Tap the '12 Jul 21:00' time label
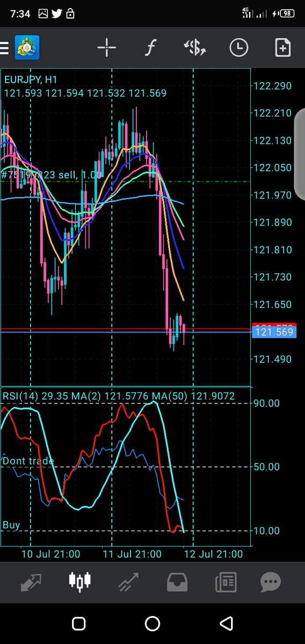This screenshot has height=644, width=305. pyautogui.click(x=213, y=554)
